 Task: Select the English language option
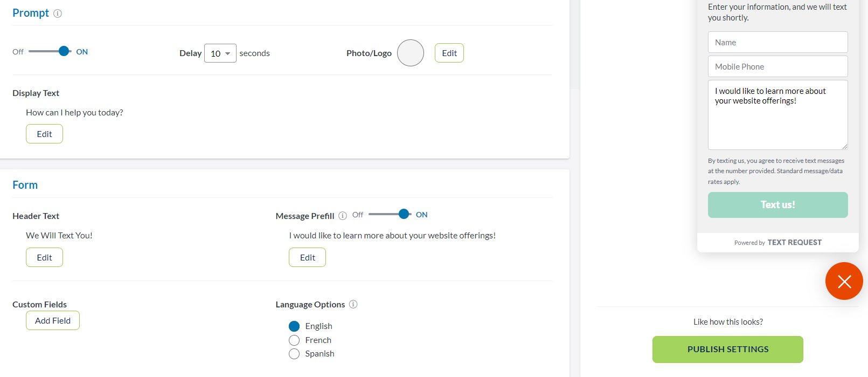[x=294, y=326]
